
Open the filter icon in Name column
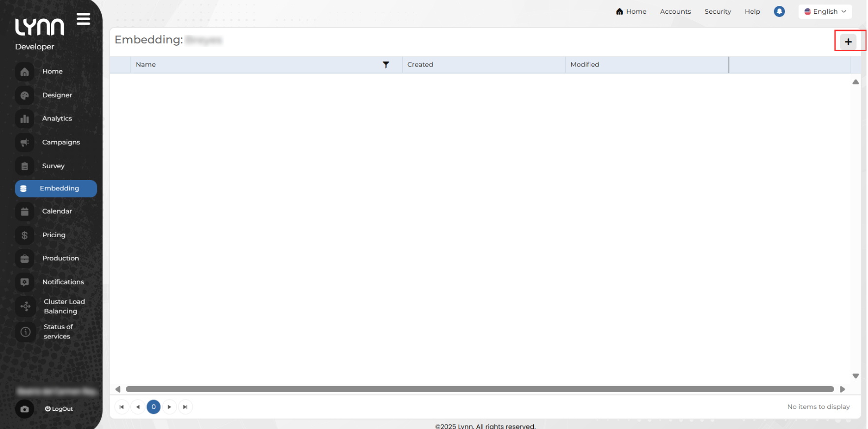pos(386,64)
